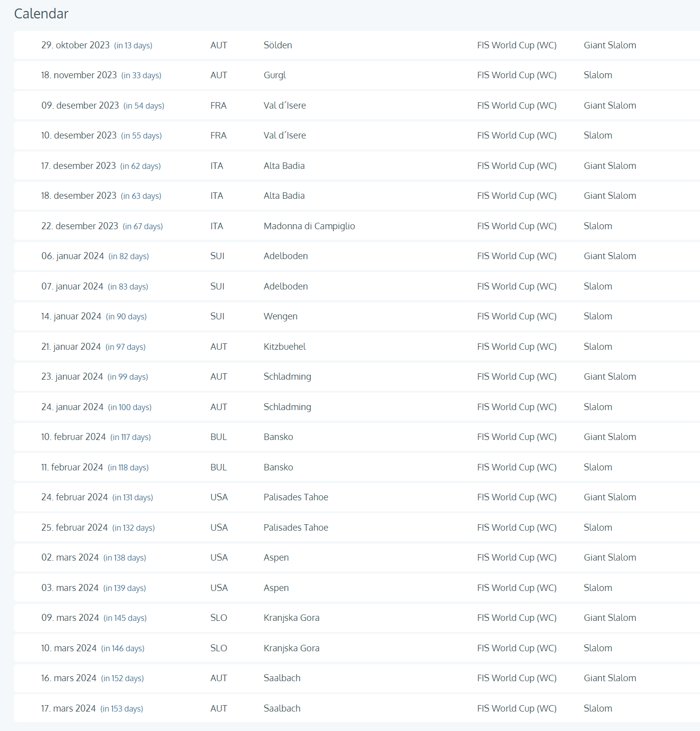The height and width of the screenshot is (731, 700).
Task: Open Adelboden Slalom on 07. januar 2024
Action: 357,287
